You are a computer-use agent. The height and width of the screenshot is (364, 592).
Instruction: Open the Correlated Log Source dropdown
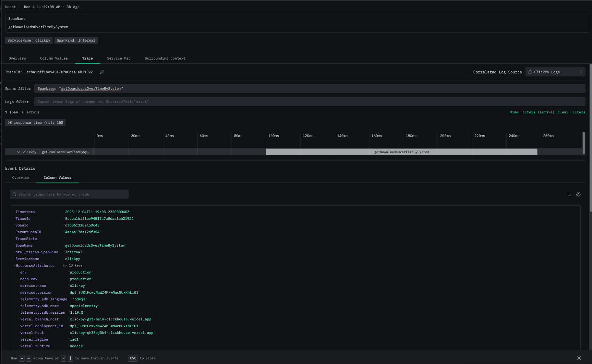(x=555, y=72)
